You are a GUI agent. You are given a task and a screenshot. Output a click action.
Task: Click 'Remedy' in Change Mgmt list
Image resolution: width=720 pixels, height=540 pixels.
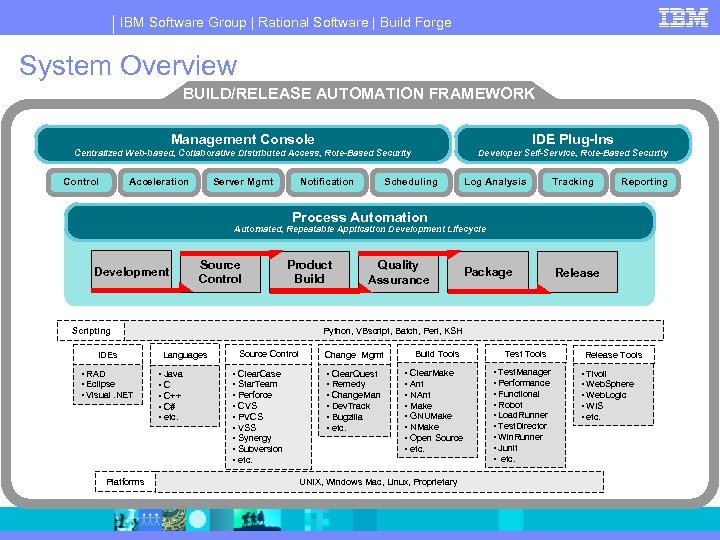pyautogui.click(x=349, y=384)
